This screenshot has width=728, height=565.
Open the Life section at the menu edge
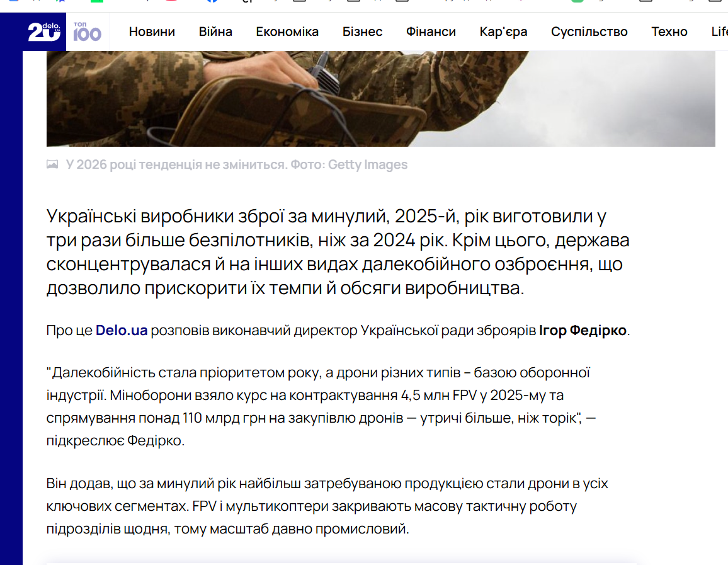pos(720,31)
